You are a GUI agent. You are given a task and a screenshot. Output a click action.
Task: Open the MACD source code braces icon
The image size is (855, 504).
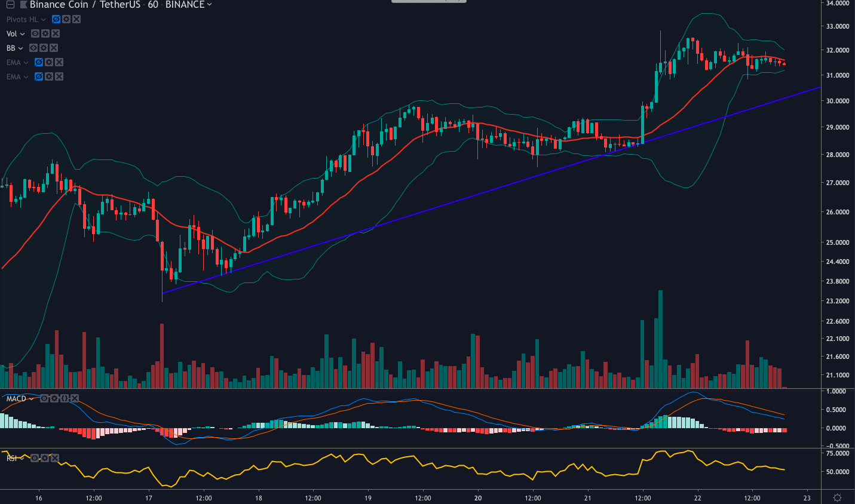pos(65,398)
